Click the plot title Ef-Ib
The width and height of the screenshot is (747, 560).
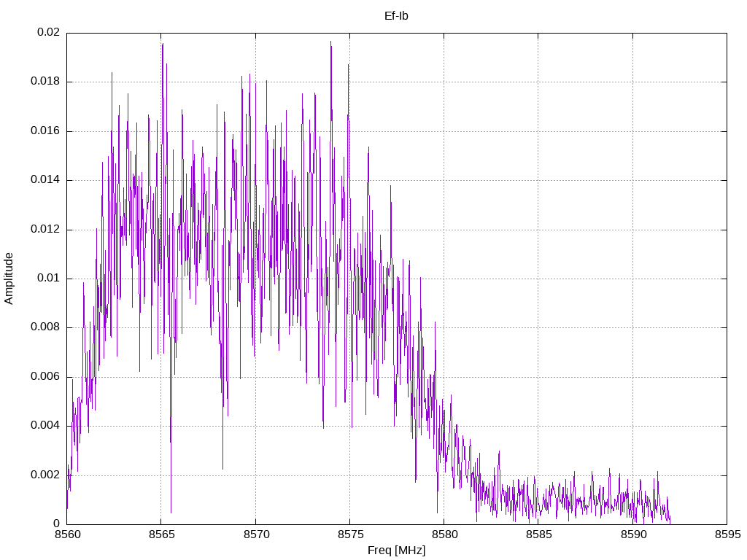coord(396,16)
